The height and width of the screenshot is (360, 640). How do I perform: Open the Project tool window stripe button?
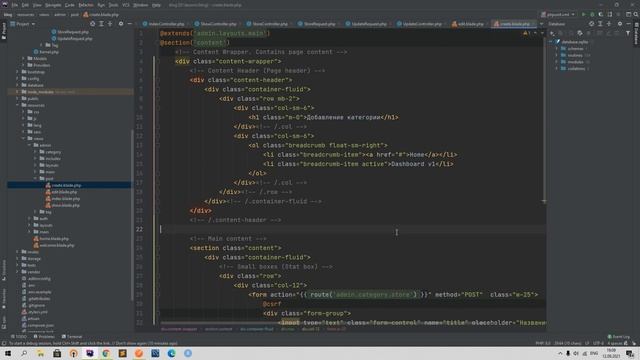pos(4,31)
